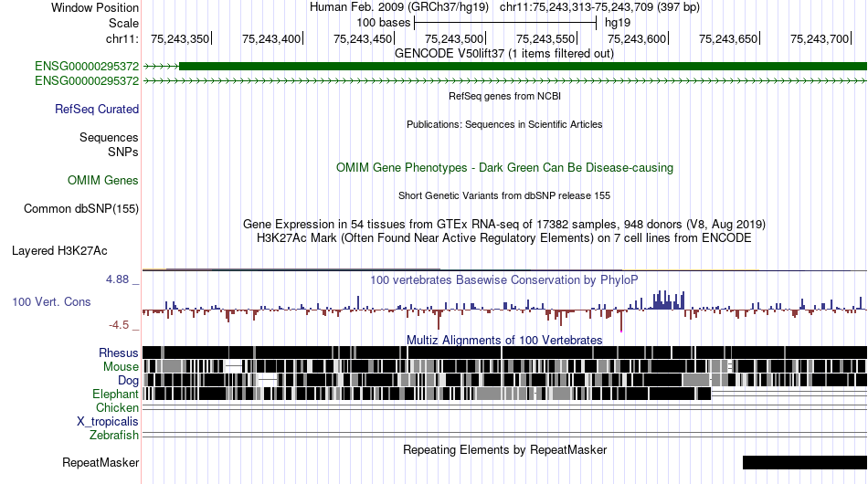Click the Common dbSNP(155) track label
Image resolution: width=868 pixels, height=484 pixels.
coord(80,208)
